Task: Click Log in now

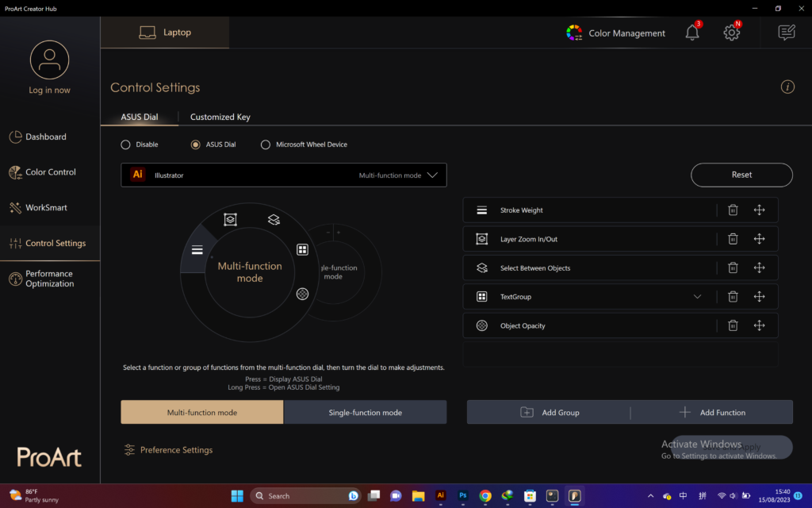Action: pos(49,90)
